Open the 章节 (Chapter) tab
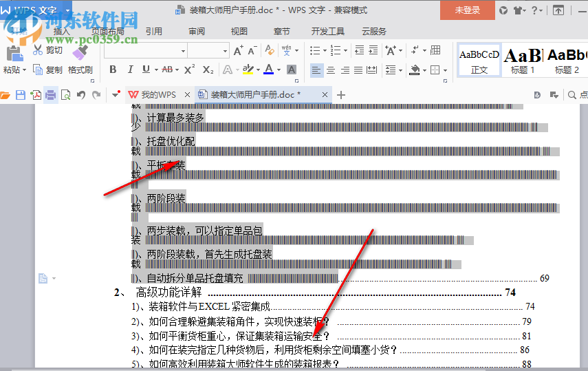Screen dimensions: 588x371 click(282, 31)
